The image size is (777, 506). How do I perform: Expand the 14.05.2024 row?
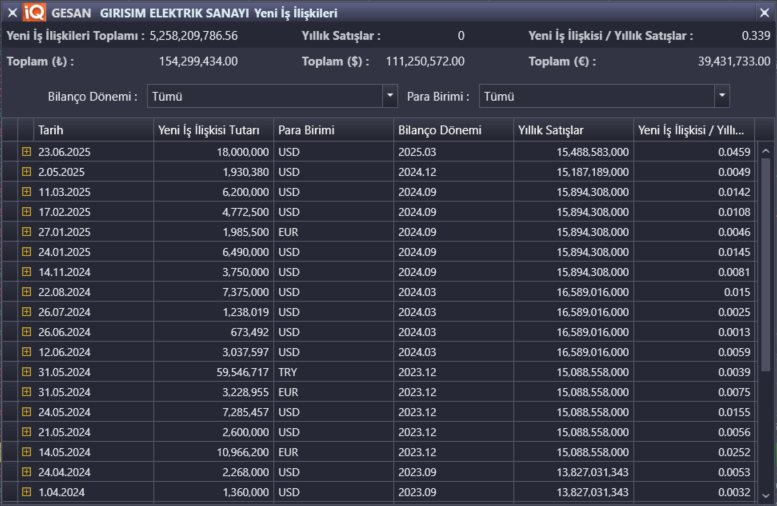click(26, 452)
